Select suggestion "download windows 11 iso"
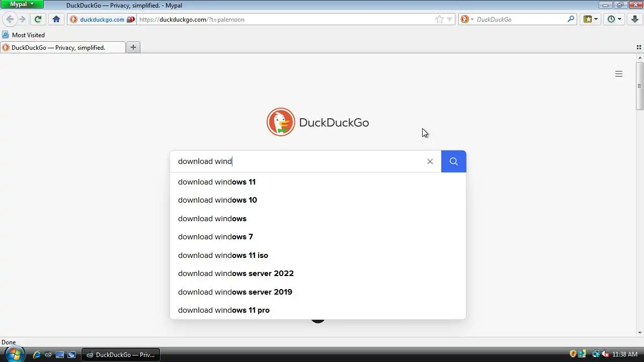Image resolution: width=644 pixels, height=362 pixels. point(318,255)
